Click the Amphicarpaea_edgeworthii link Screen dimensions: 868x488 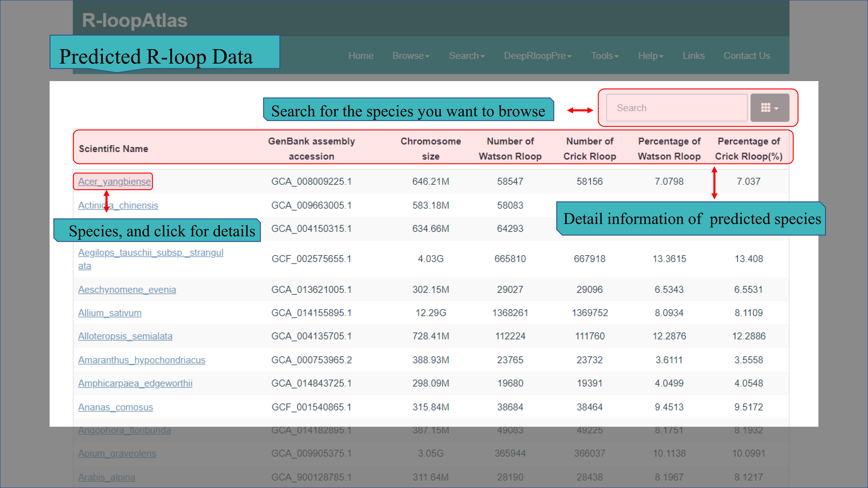point(135,383)
